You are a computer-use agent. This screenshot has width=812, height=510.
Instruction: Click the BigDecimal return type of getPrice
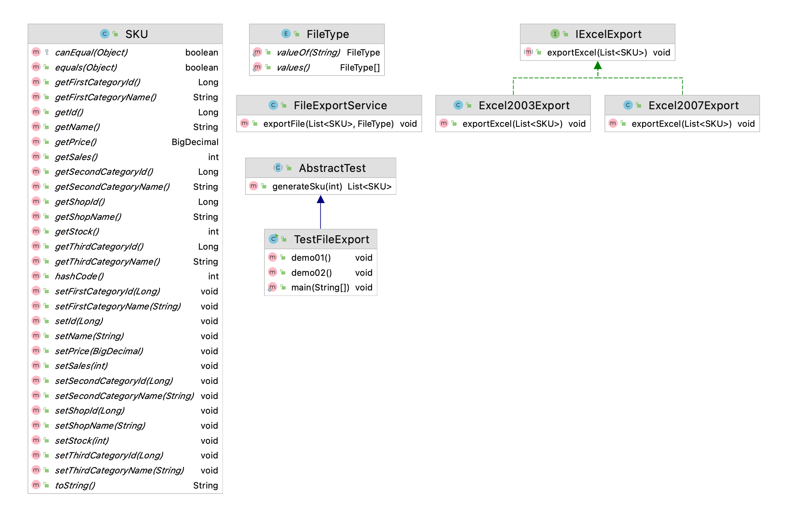tap(195, 142)
